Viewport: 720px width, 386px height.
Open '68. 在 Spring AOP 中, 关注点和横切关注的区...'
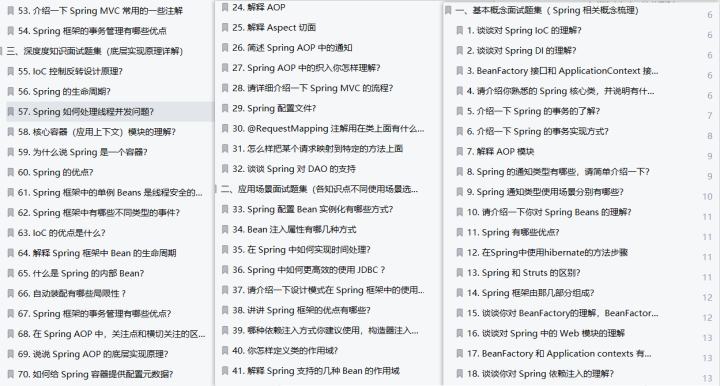pos(112,334)
